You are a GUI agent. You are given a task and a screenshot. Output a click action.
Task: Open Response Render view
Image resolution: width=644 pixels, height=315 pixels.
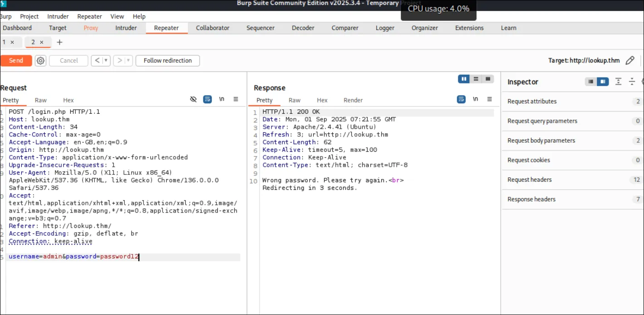coord(353,100)
